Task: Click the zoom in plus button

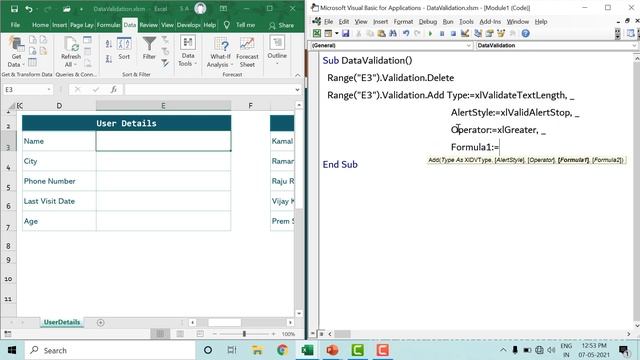Action: (273, 334)
